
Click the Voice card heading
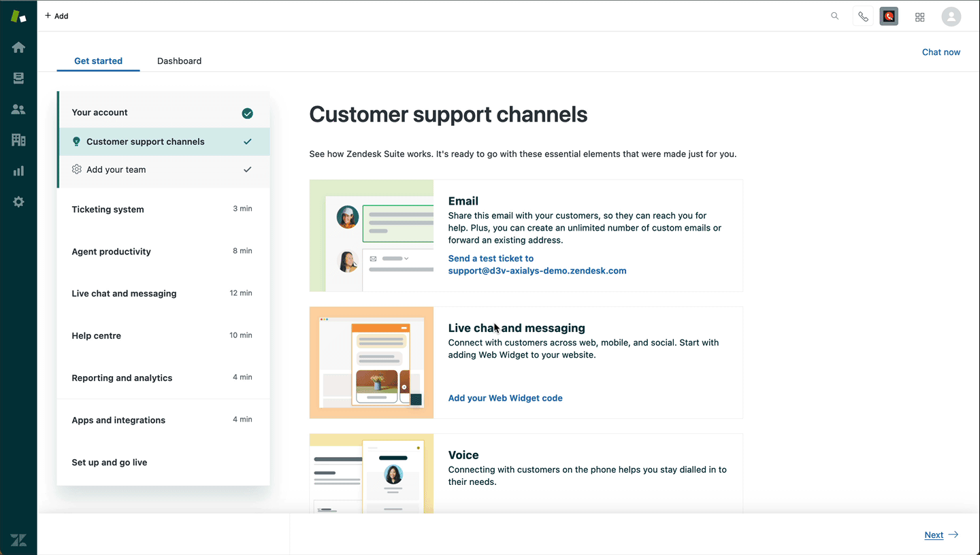pyautogui.click(x=463, y=456)
